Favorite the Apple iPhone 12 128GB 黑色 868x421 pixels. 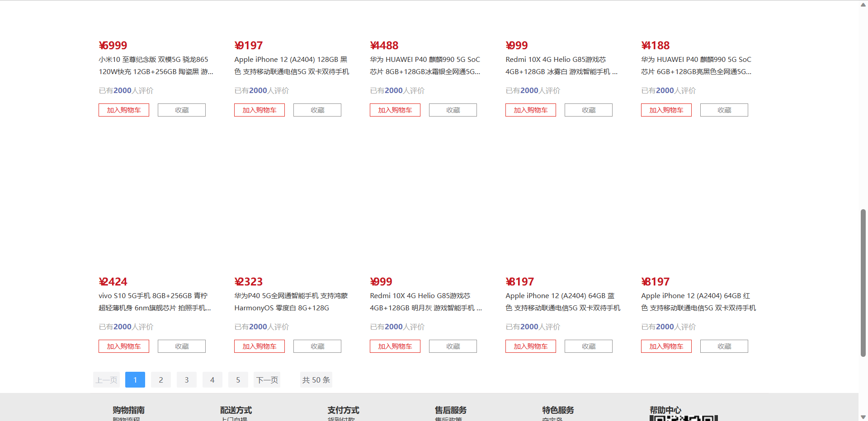(317, 110)
